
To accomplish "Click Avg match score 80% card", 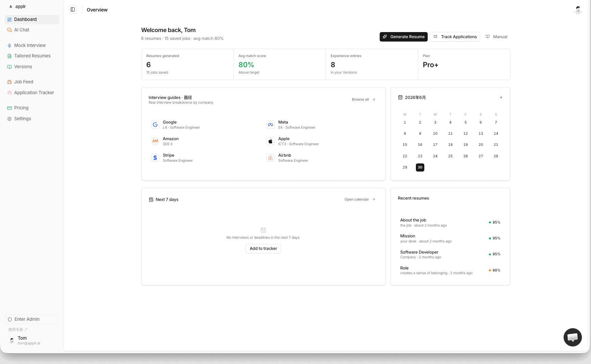I will coord(280,64).
